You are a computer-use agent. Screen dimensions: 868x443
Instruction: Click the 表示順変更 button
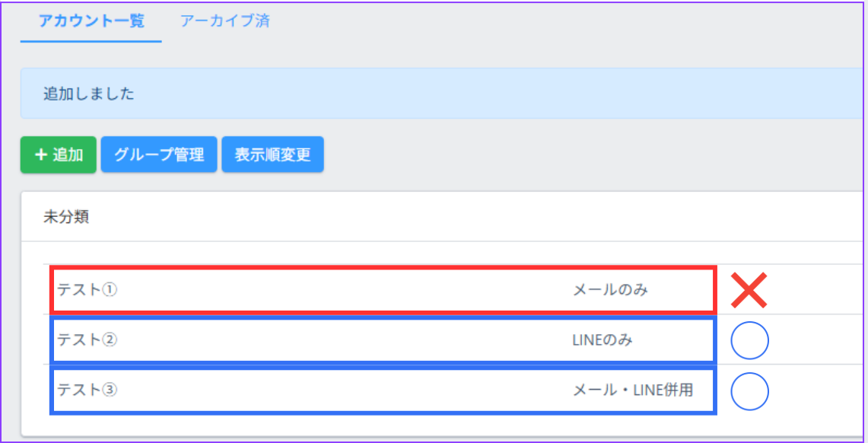coord(272,155)
